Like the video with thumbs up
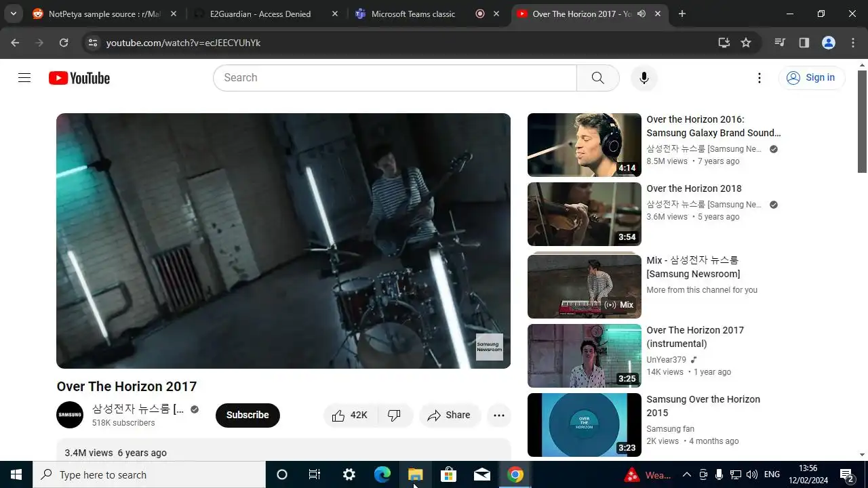 point(349,415)
